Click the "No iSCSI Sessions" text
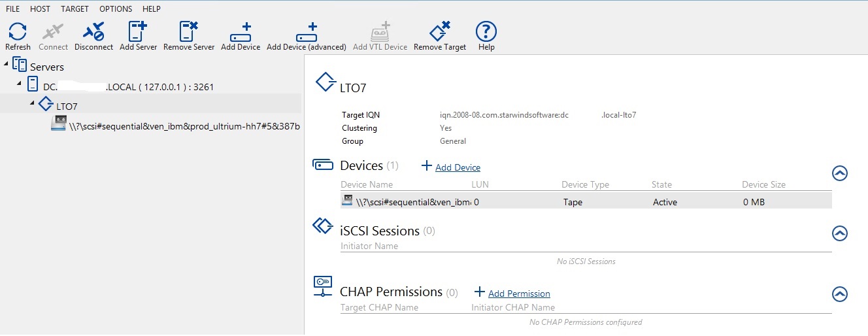The height and width of the screenshot is (336, 868). tap(586, 261)
